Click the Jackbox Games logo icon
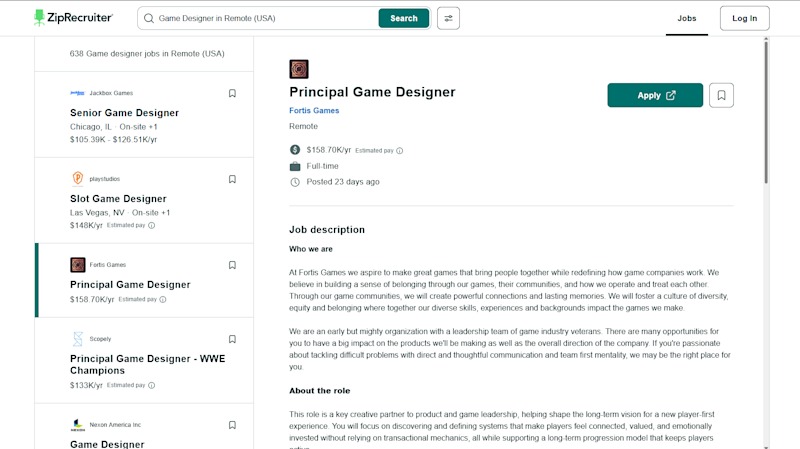 click(78, 93)
